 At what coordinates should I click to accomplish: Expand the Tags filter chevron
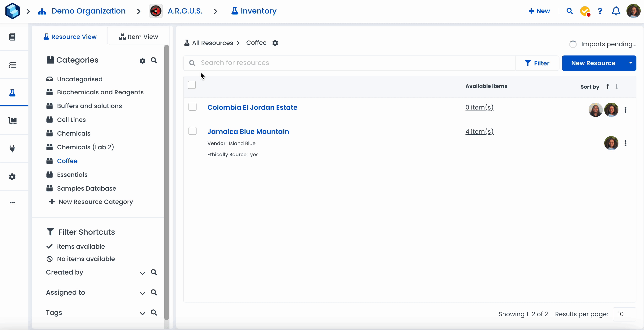[x=142, y=313]
